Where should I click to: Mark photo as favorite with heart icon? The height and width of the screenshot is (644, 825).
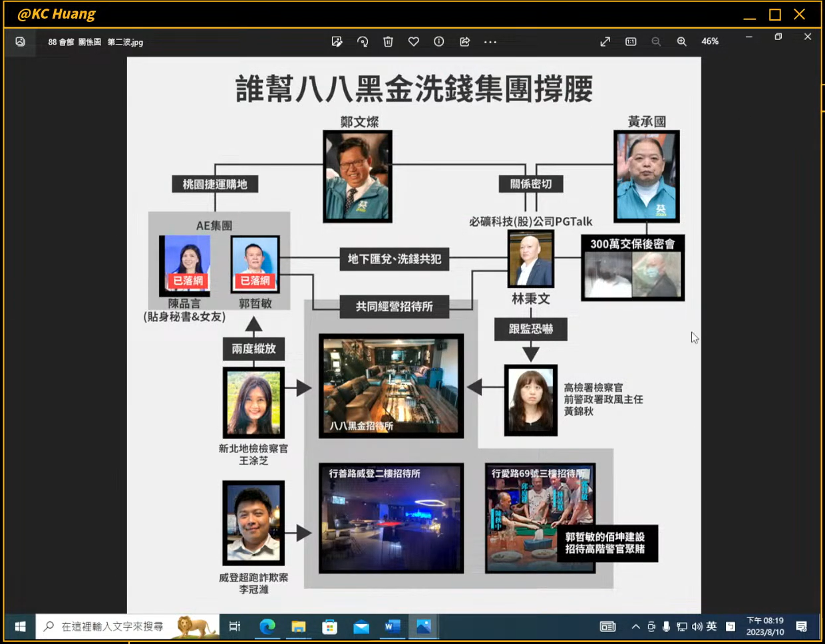(x=413, y=42)
